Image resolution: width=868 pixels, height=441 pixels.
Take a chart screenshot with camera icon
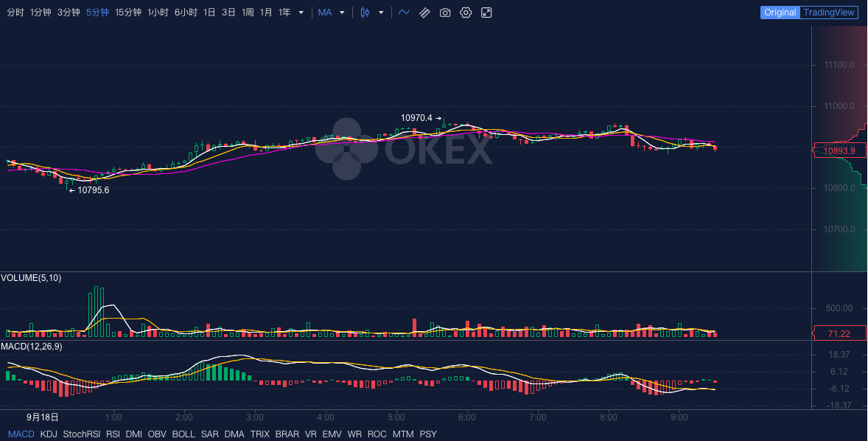(x=445, y=13)
